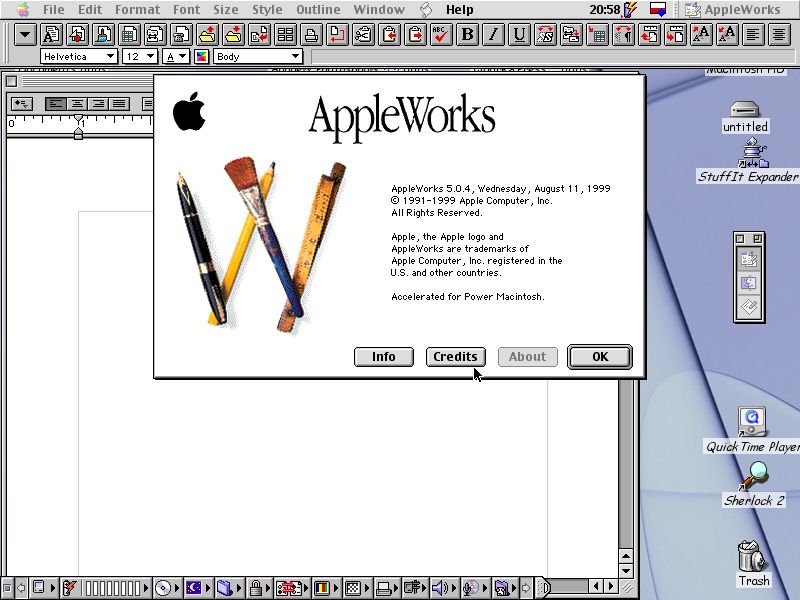Click the vertical scrollbar down arrow
Screen dimensions: 800x600
(626, 571)
